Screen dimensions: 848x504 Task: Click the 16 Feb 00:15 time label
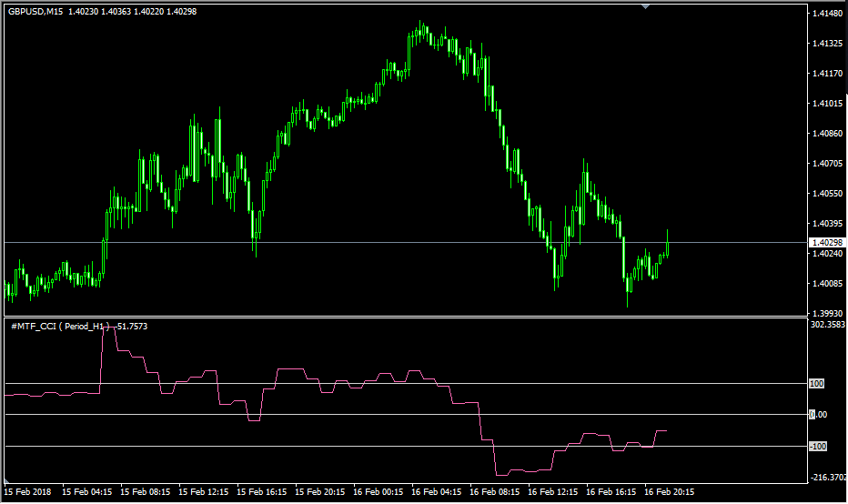coord(378,492)
